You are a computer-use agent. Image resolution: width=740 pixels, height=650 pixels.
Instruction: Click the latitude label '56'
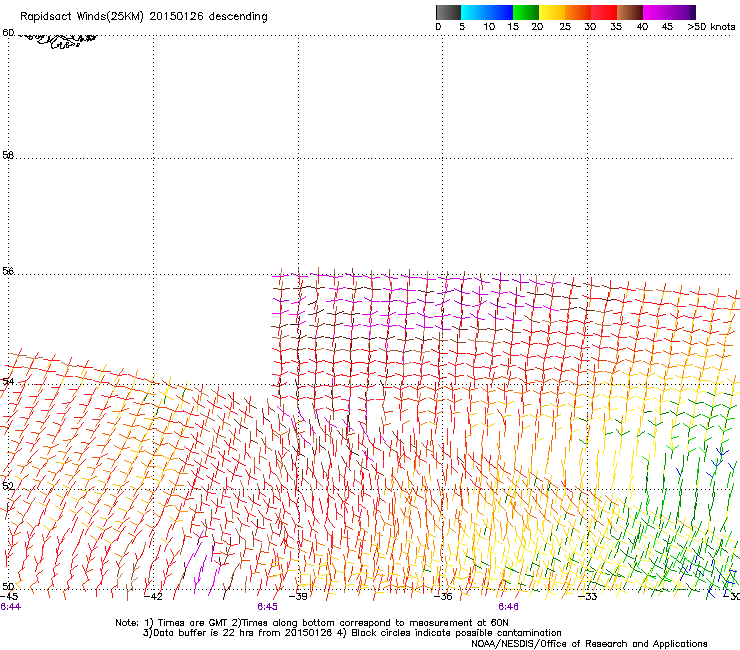(x=8, y=271)
